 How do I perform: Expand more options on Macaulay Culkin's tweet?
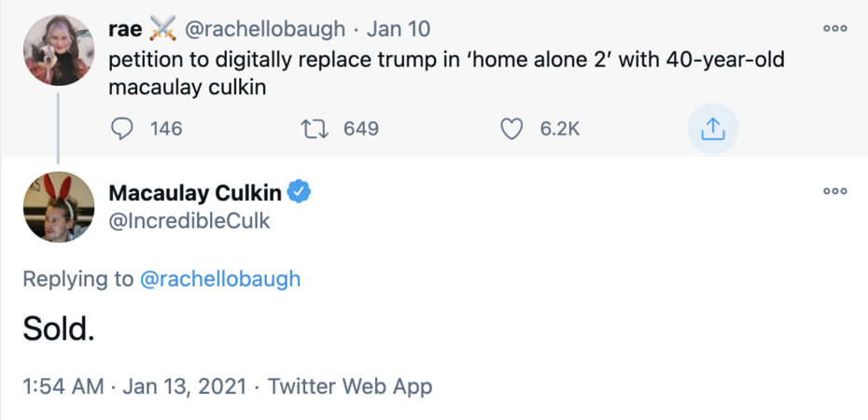[834, 191]
